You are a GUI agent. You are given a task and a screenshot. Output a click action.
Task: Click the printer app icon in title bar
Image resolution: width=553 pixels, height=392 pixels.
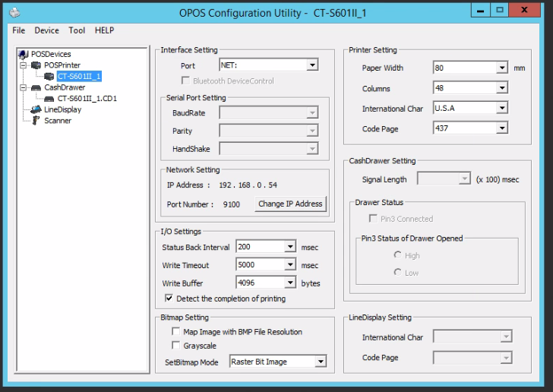pos(15,13)
